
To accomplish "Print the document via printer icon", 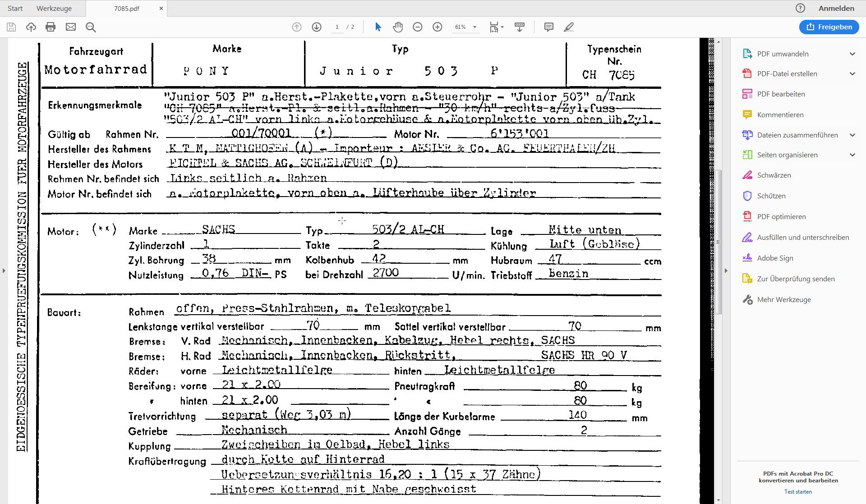I will pos(51,27).
